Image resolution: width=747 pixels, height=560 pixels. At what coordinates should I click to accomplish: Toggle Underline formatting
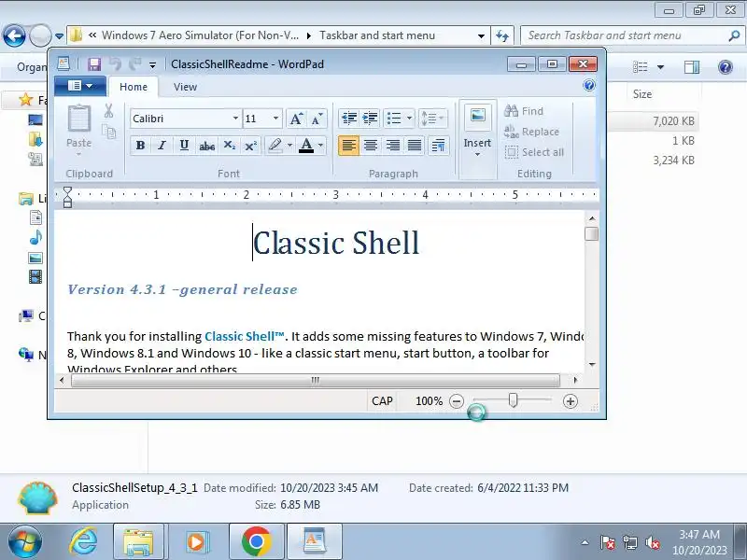tap(184, 146)
